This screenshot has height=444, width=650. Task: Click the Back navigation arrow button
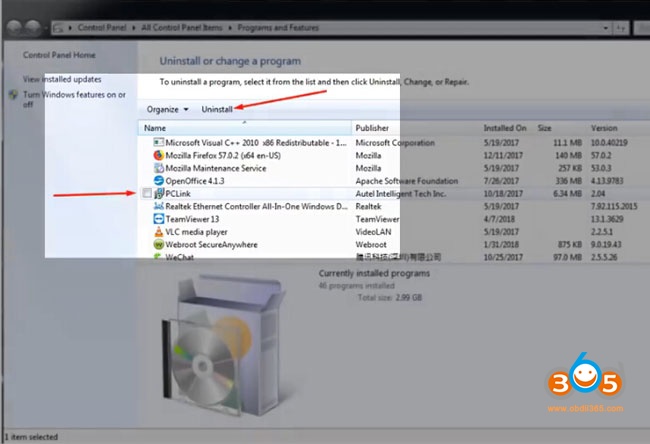(15, 28)
